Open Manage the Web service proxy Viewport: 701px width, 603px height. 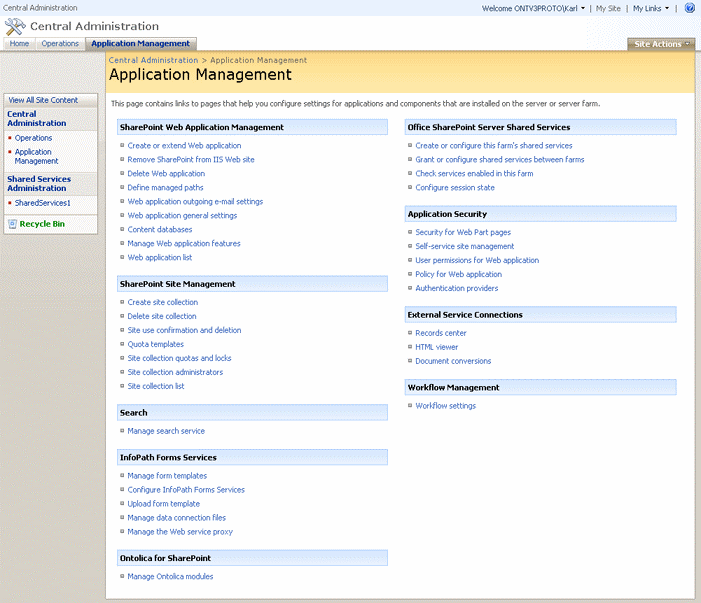coord(180,532)
